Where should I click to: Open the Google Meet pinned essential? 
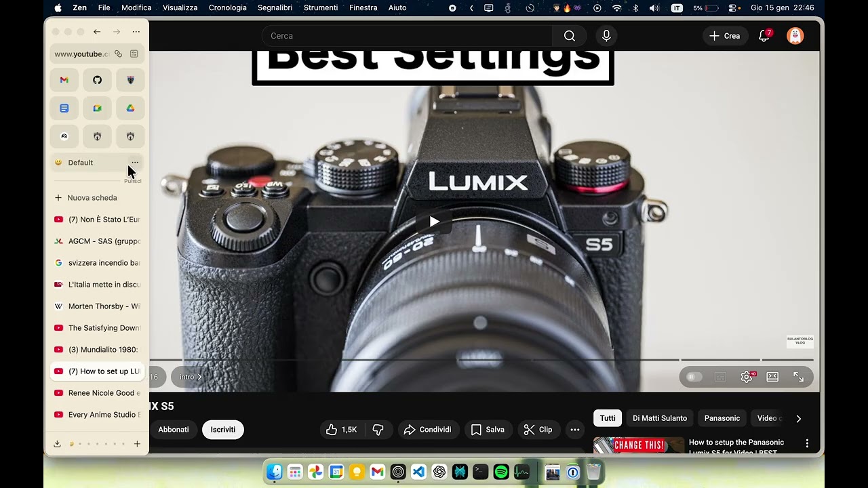pos(97,108)
